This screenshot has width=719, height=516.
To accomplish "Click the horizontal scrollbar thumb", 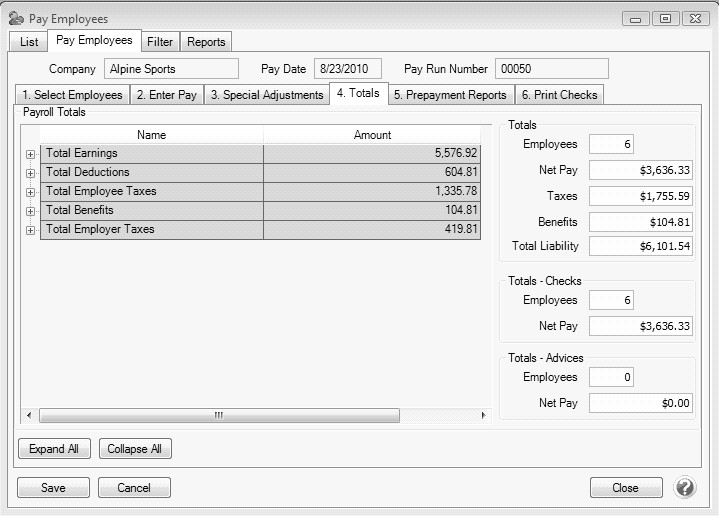I will tap(218, 415).
